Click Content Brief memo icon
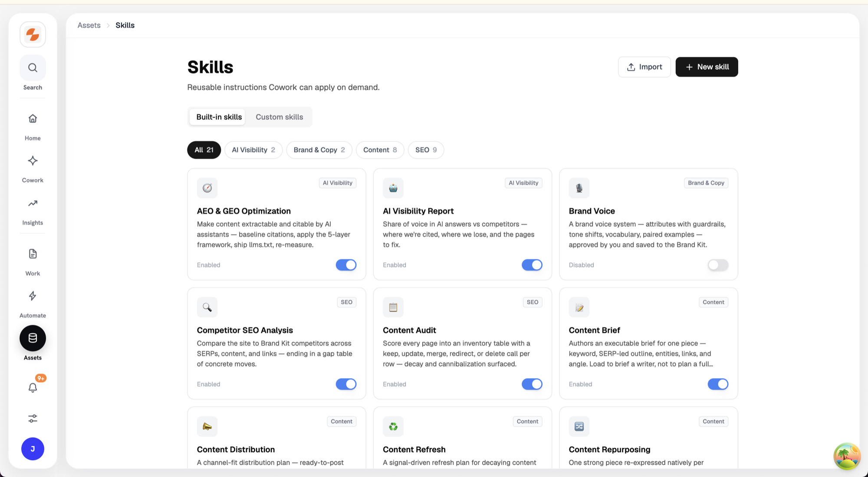868x477 pixels. pos(579,307)
